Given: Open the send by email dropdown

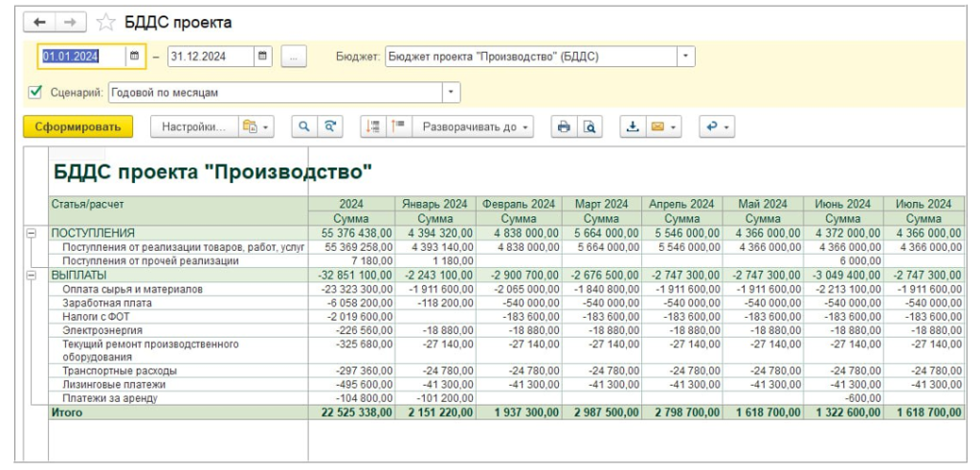Looking at the screenshot, I should tap(664, 126).
